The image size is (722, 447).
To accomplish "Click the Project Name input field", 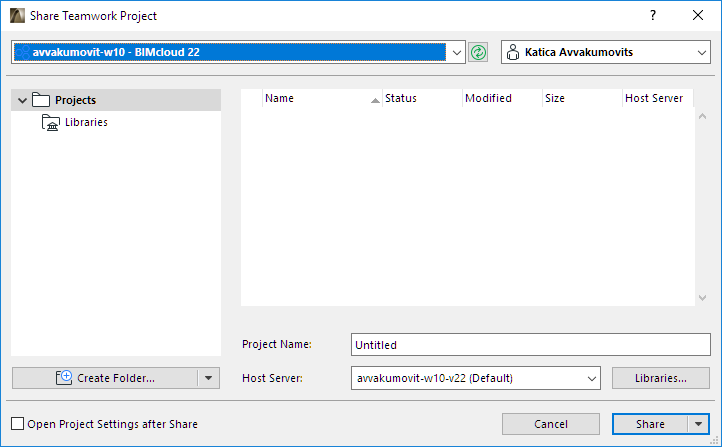I will coord(530,345).
